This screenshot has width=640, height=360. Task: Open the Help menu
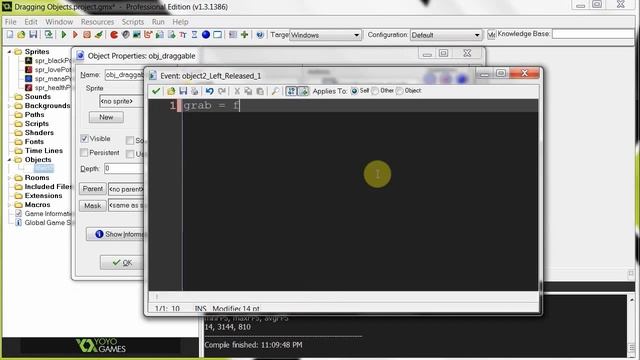180,22
